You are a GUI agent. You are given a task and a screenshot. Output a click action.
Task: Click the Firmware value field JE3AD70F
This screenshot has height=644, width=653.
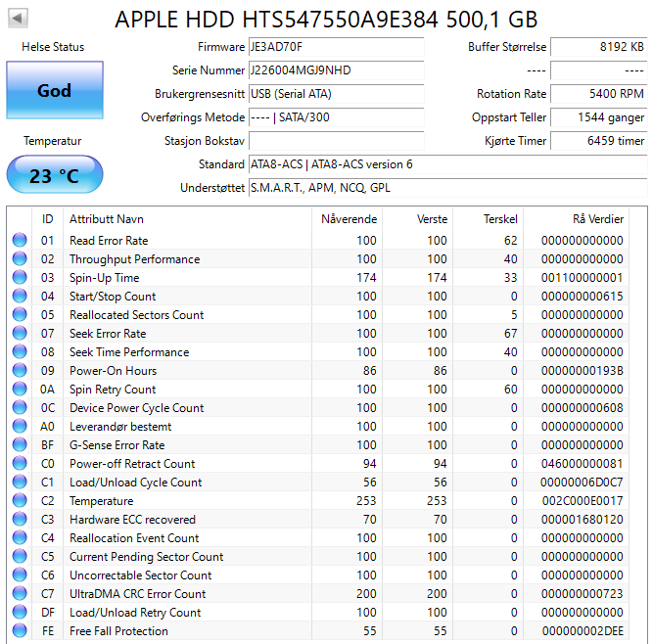click(x=336, y=47)
